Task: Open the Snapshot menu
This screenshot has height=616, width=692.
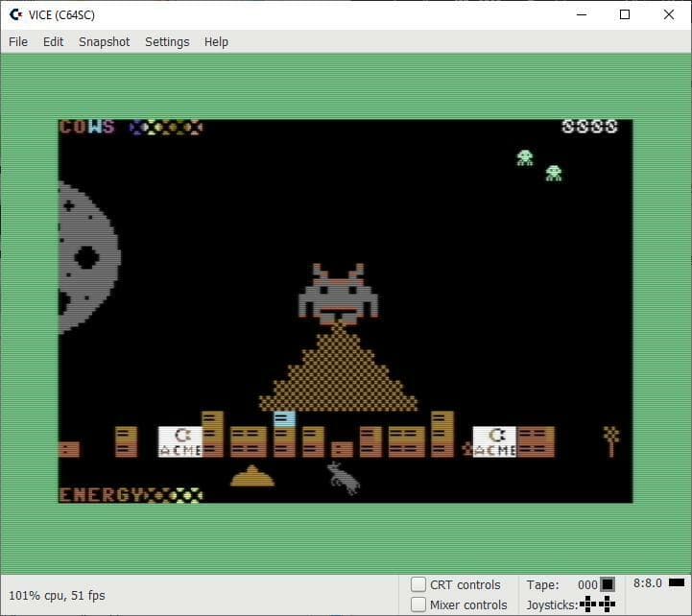Action: pyautogui.click(x=105, y=42)
